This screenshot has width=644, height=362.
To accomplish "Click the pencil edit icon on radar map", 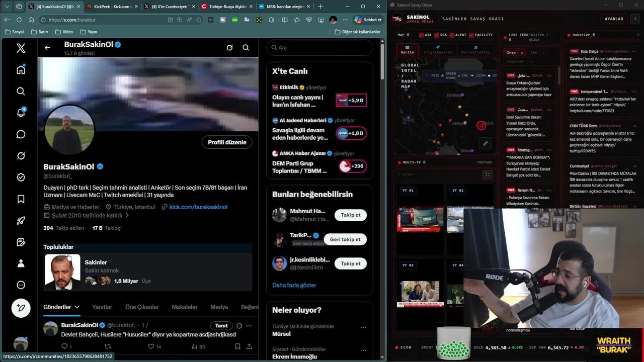I will click(x=485, y=143).
